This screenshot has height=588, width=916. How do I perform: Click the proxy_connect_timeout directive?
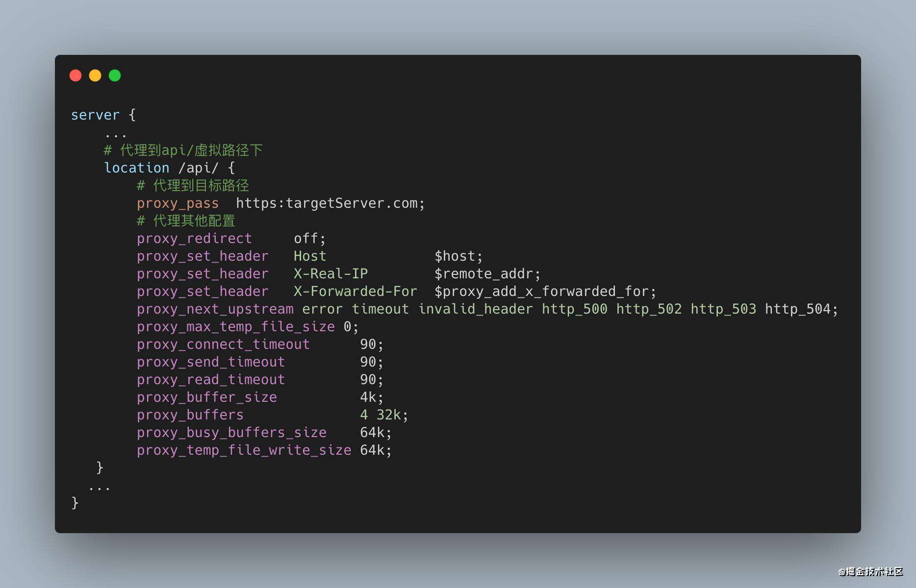click(223, 344)
